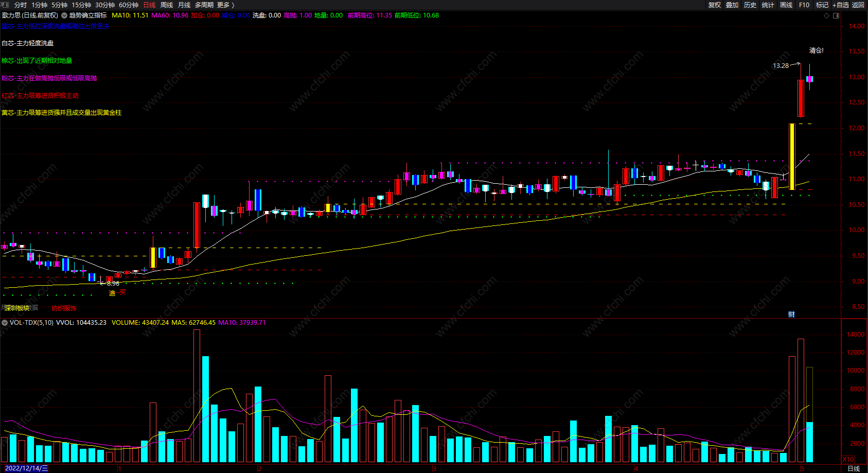Click the 趋势确立指标 indicator name

pyautogui.click(x=88, y=15)
